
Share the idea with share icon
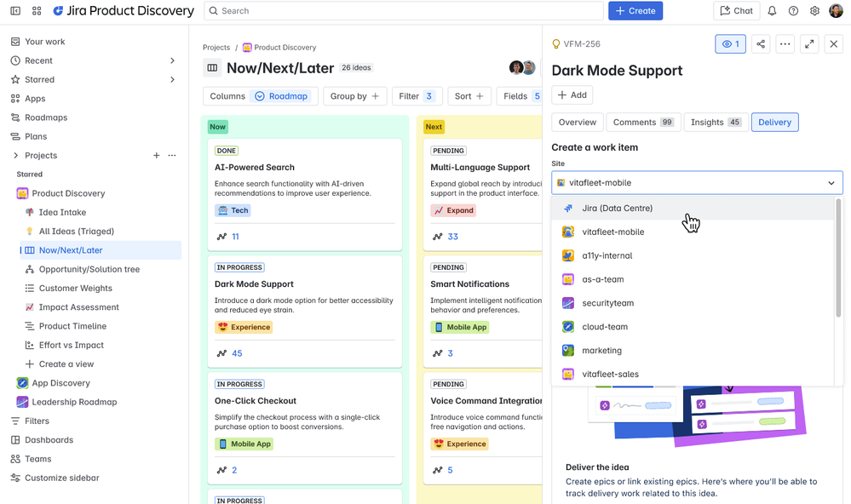click(x=761, y=44)
